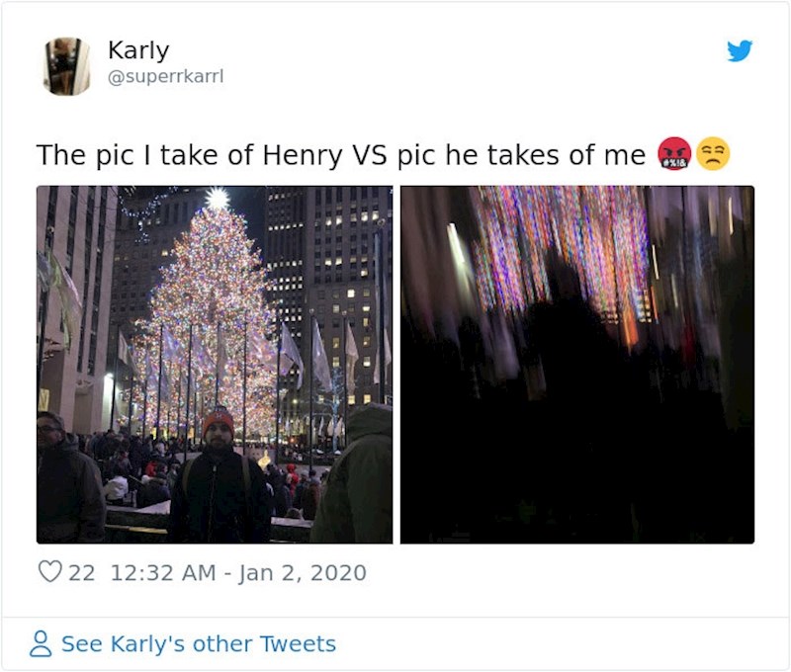Image resolution: width=791 pixels, height=672 pixels.
Task: Click the red angry cursing emoji
Action: pyautogui.click(x=674, y=155)
